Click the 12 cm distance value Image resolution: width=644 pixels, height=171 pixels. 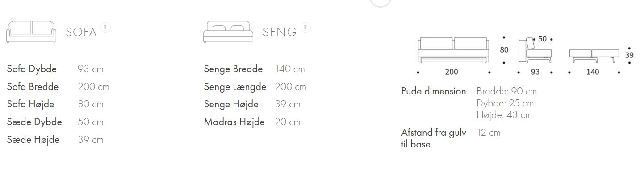point(489,132)
